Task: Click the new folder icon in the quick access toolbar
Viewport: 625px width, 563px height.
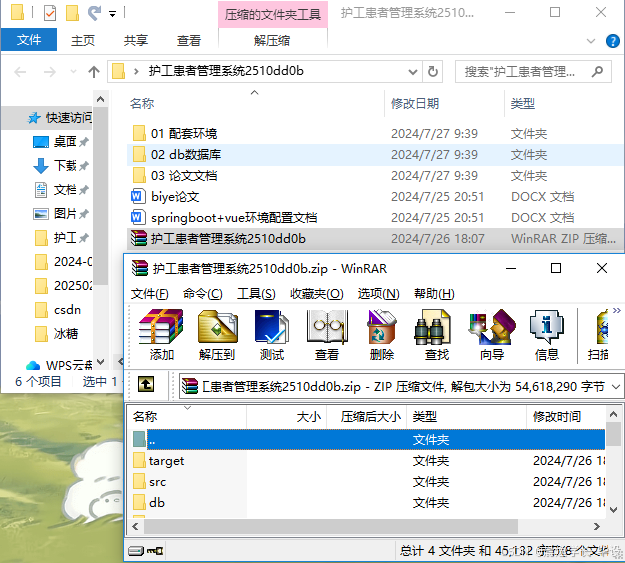Action: pos(72,13)
